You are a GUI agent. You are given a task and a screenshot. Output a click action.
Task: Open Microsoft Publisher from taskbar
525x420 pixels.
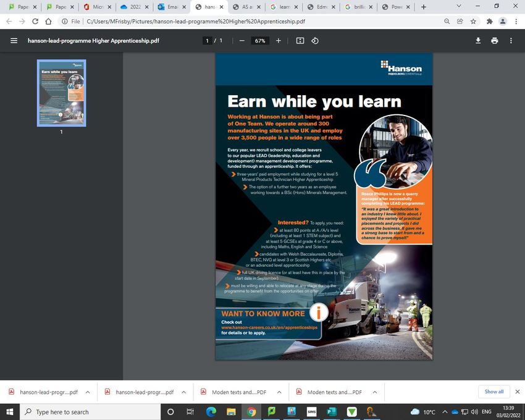(x=332, y=412)
